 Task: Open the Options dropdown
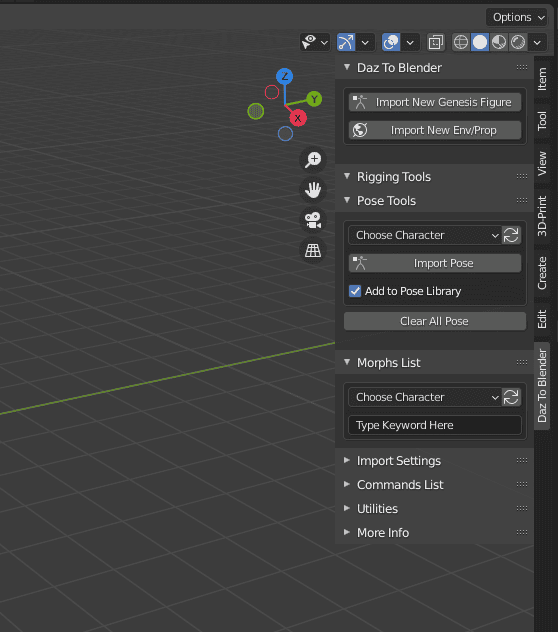pos(516,17)
